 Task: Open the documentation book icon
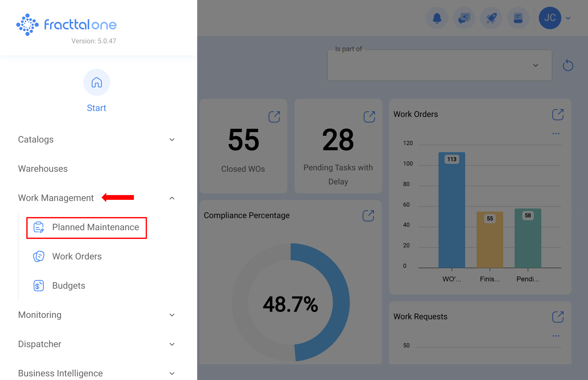(518, 18)
